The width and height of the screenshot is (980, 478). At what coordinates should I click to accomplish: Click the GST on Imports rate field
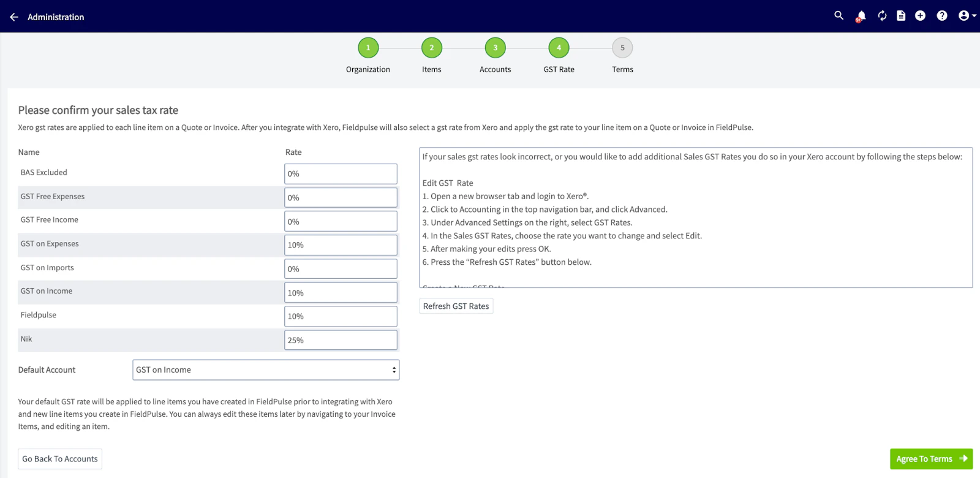341,269
